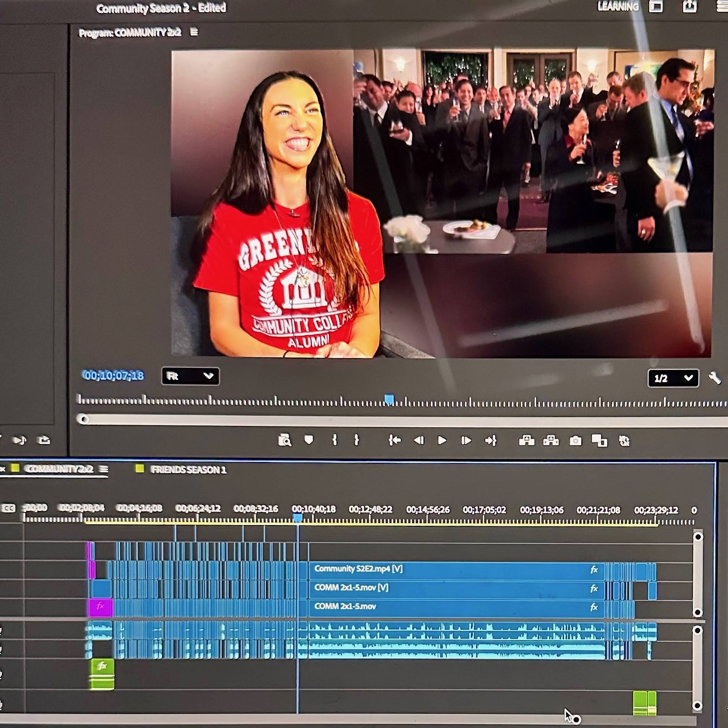Go to In point
Viewport: 728px width, 728px height.
(x=395, y=441)
